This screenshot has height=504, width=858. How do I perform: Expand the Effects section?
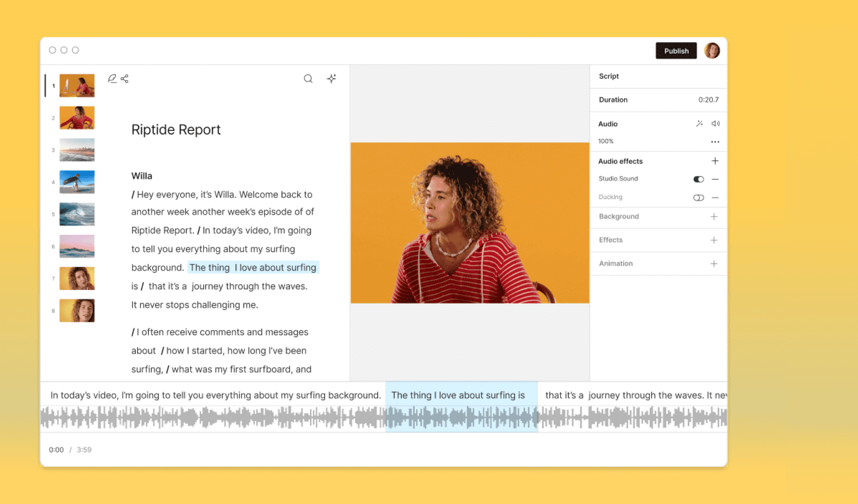click(714, 240)
